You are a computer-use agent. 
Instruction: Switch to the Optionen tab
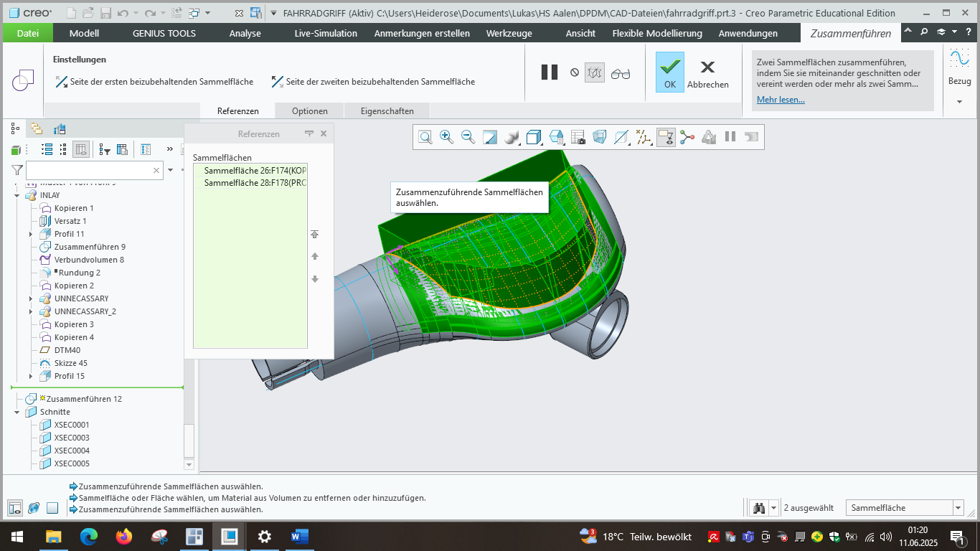click(x=310, y=111)
